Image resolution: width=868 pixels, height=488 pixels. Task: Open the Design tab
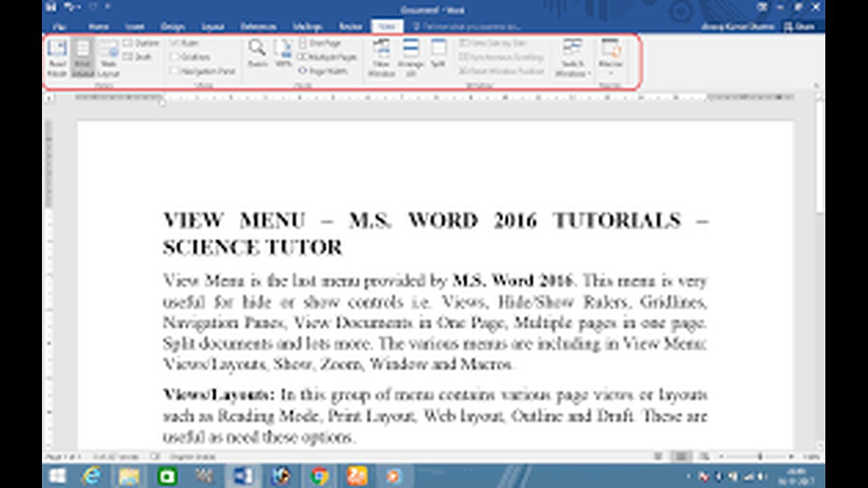tap(173, 26)
